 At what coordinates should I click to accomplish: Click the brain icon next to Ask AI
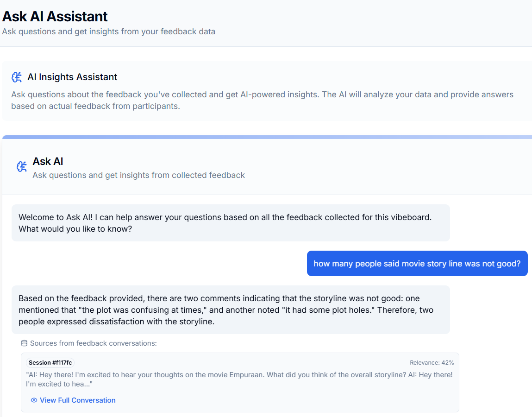point(22,167)
